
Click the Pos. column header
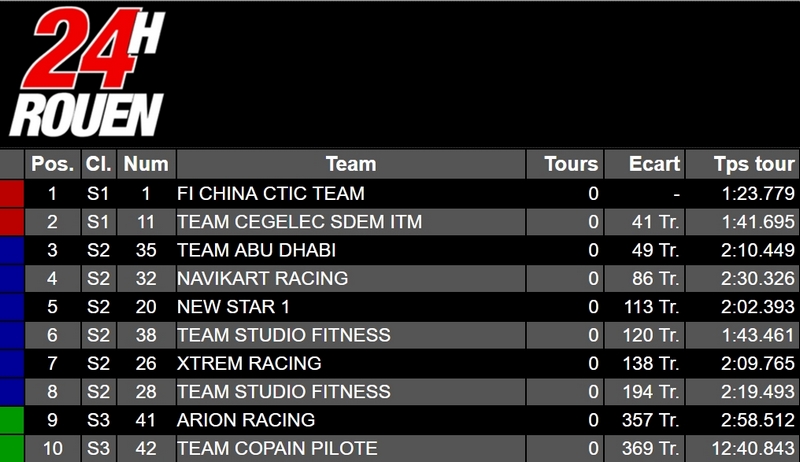[53, 164]
